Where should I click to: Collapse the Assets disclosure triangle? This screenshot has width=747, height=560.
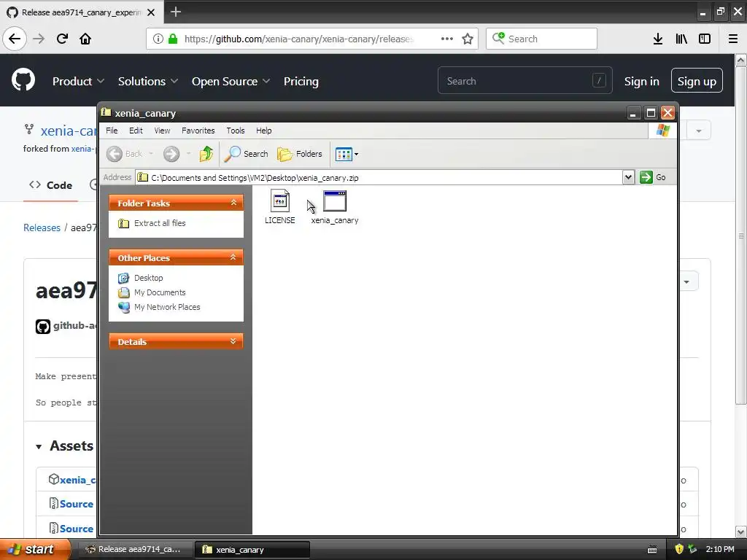coord(39,447)
